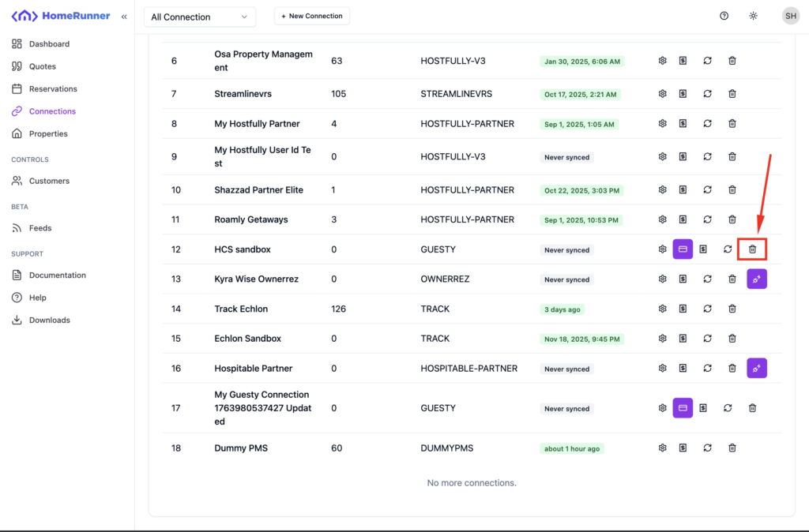Delete the HCS sandbox connection
This screenshot has height=532, width=809.
[752, 249]
